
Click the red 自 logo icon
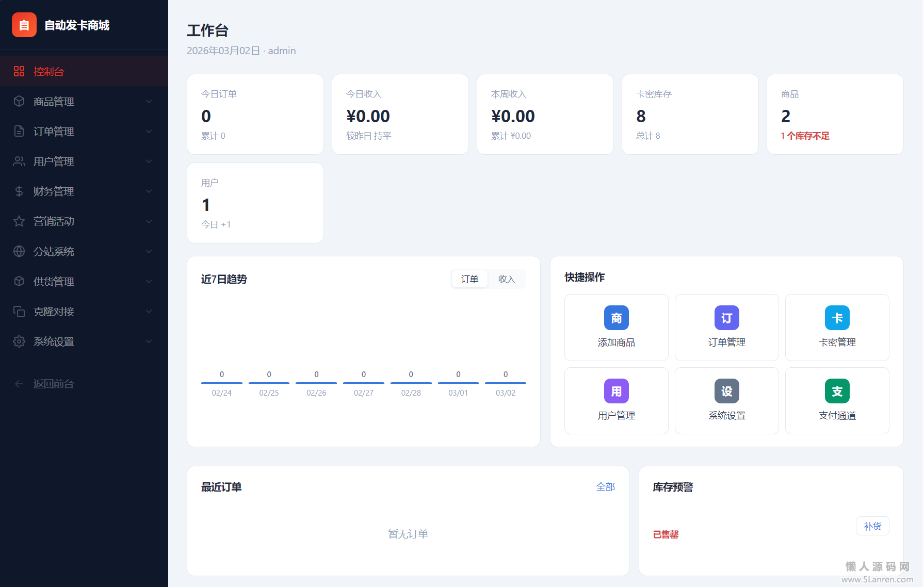pos(24,25)
